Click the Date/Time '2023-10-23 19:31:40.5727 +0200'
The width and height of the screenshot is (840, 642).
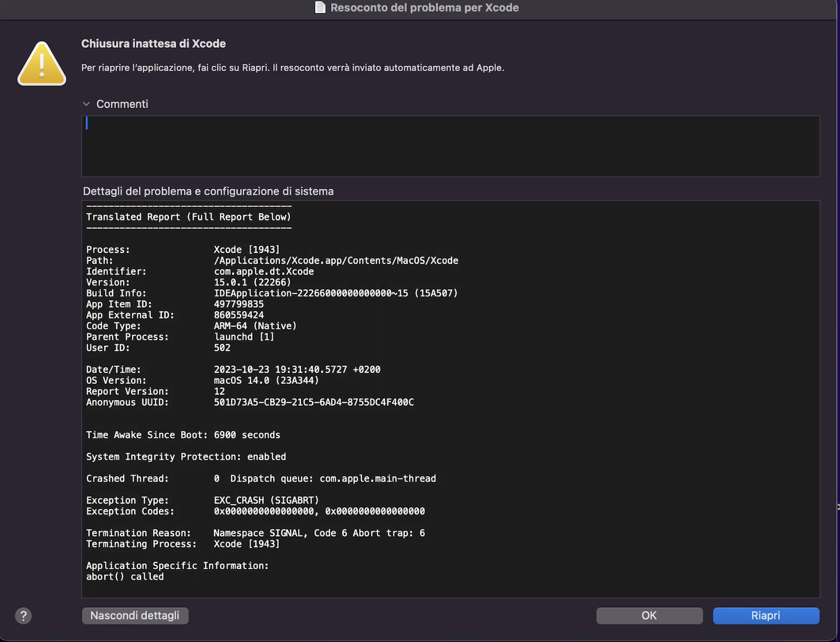click(297, 369)
